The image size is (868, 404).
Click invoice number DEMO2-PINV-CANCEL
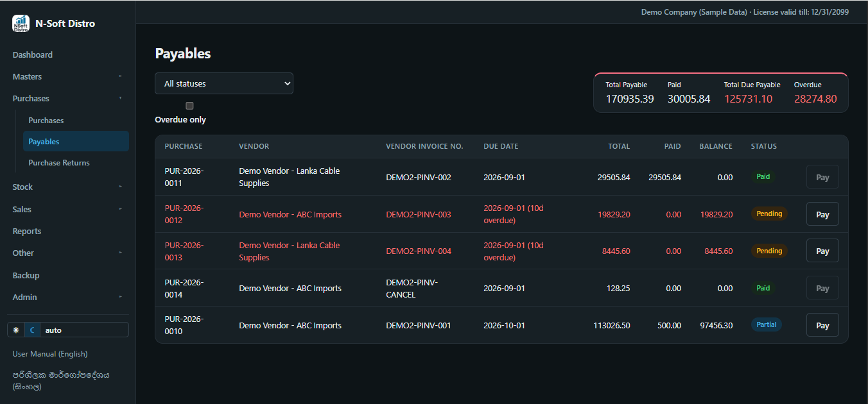pyautogui.click(x=412, y=289)
